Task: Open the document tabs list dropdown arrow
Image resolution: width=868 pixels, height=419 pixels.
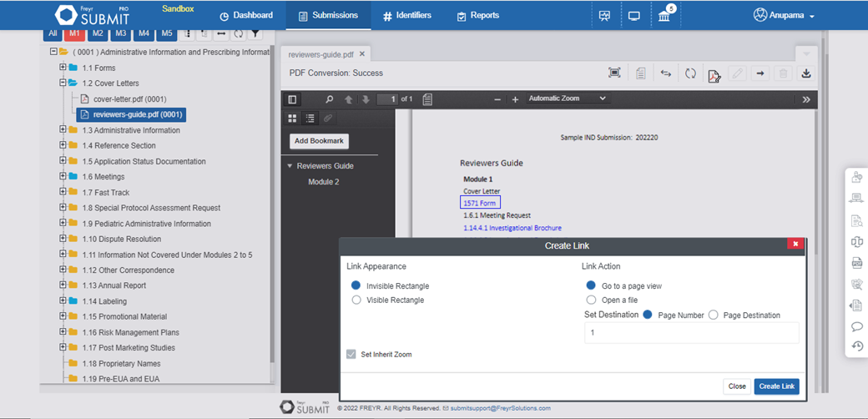Action: click(x=806, y=53)
